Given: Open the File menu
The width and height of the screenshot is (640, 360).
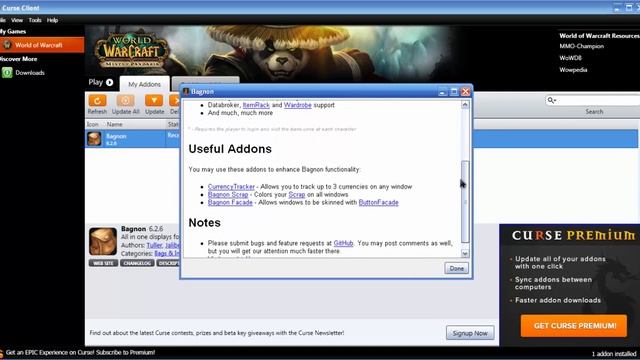Looking at the screenshot, I should 2,20.
